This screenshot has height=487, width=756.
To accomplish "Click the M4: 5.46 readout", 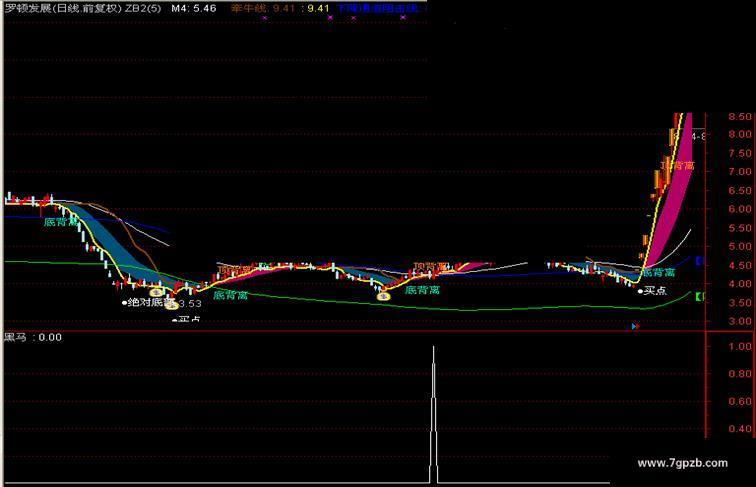I will tap(194, 8).
